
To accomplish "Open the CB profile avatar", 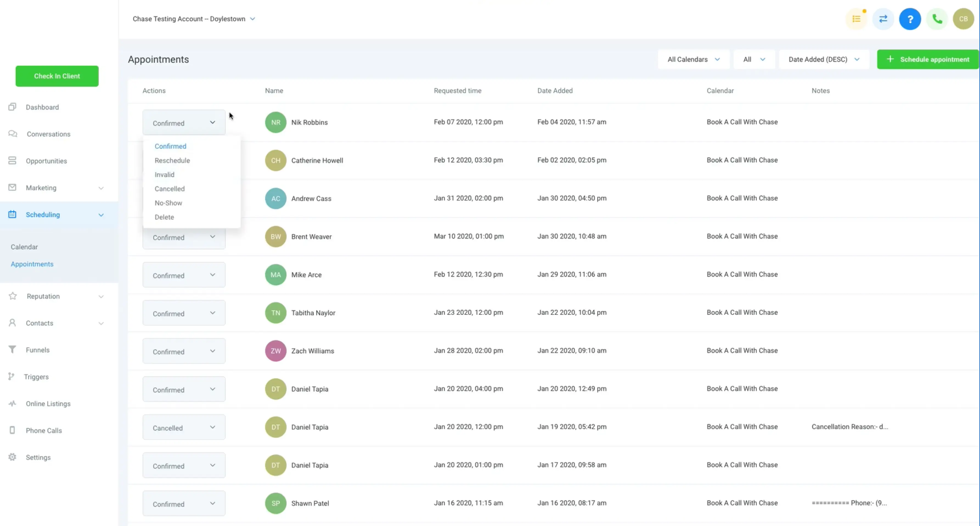I will tap(963, 19).
